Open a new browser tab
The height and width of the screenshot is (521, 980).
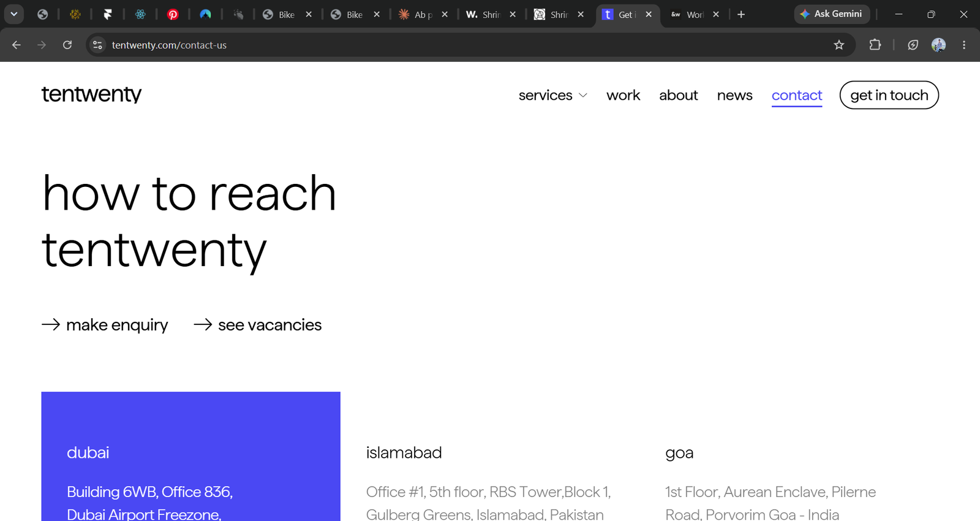tap(741, 14)
